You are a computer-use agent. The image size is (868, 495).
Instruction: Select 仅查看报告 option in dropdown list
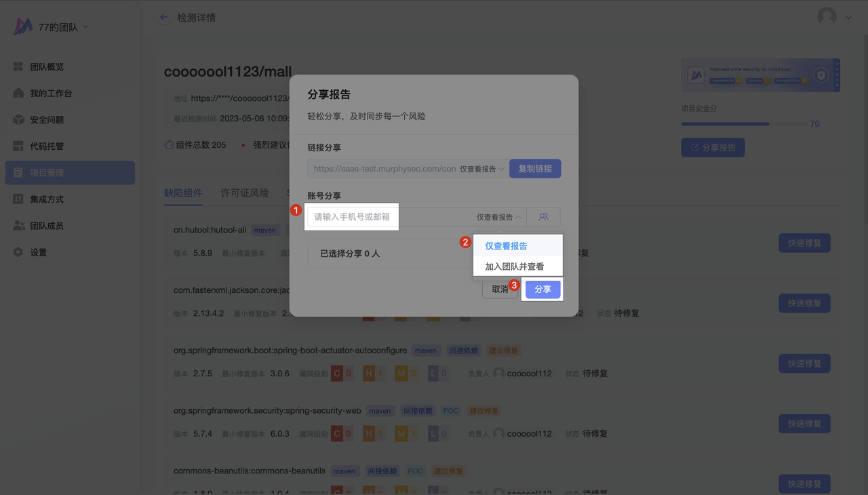(x=506, y=246)
